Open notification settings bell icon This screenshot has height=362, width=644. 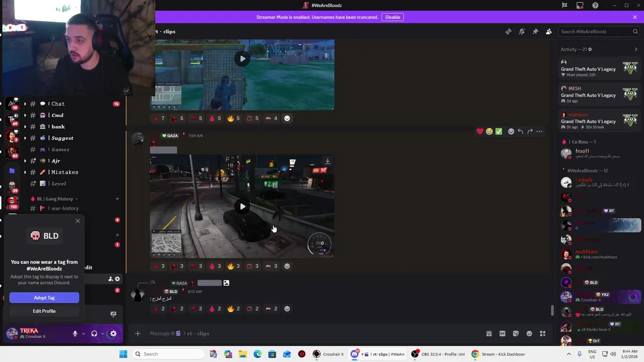[522, 31]
